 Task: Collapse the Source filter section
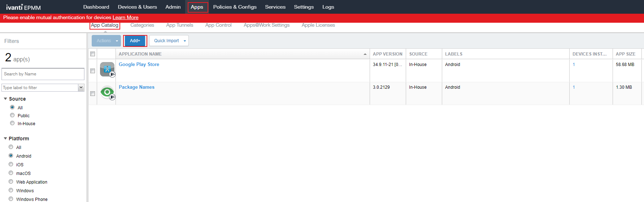point(5,99)
